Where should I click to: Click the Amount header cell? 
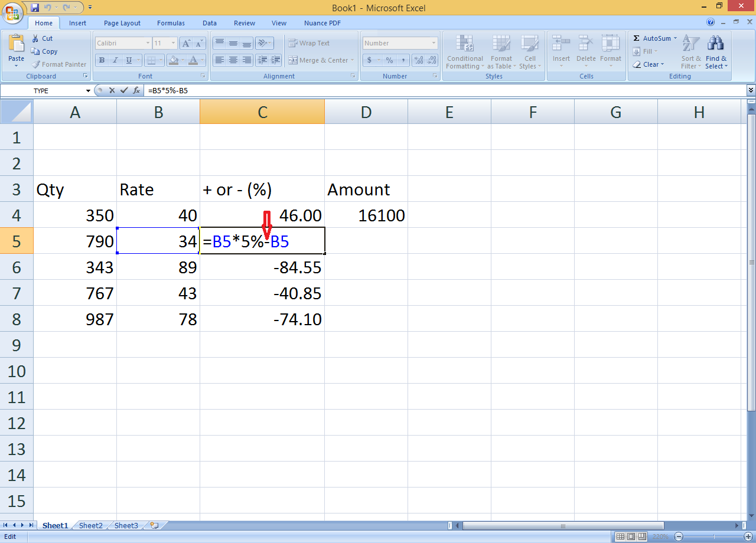[366, 189]
